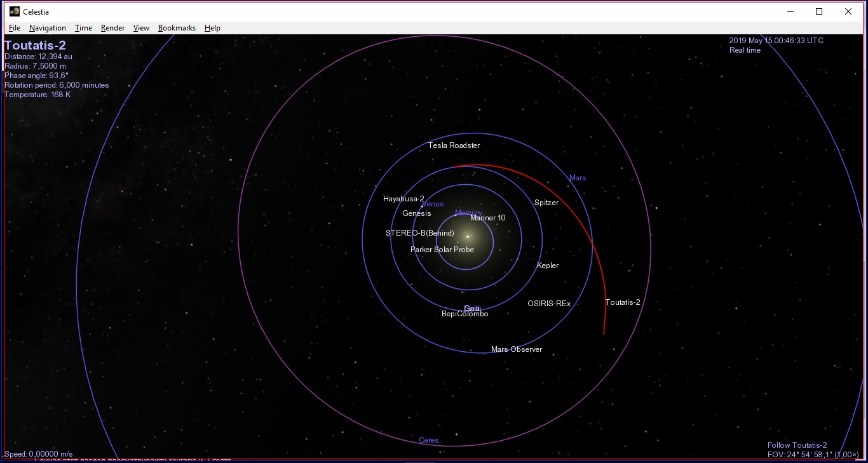
Task: Select the BepiColombo label
Action: (x=465, y=314)
